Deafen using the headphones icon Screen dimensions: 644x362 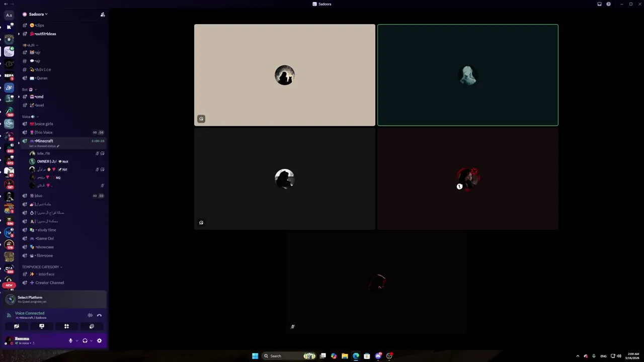coord(85,340)
